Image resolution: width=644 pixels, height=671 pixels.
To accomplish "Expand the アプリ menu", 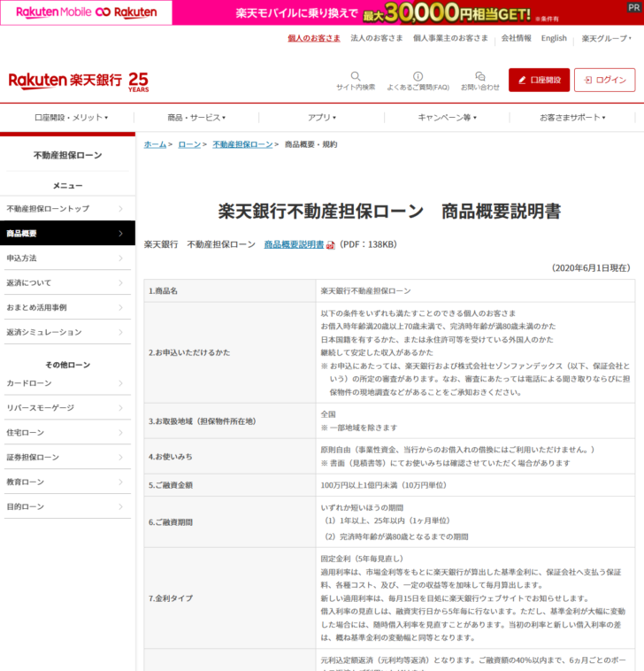I will (322, 117).
